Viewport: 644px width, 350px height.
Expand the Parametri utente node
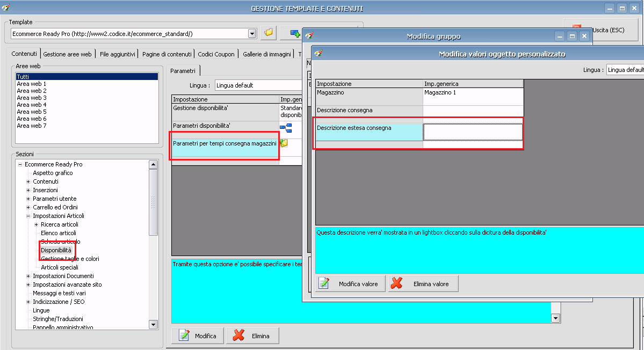pyautogui.click(x=28, y=199)
